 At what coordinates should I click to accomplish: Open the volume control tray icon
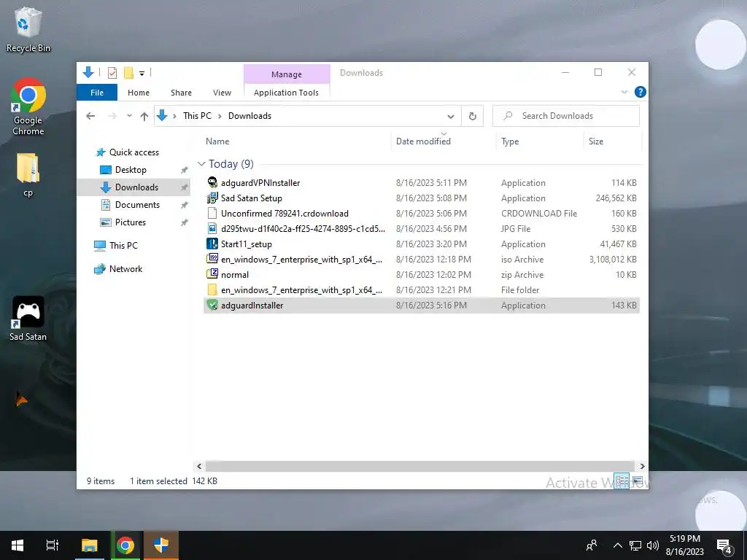[653, 545]
